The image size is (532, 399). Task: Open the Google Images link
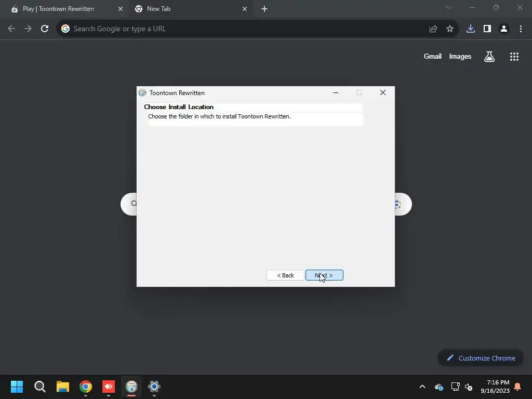[x=460, y=56]
